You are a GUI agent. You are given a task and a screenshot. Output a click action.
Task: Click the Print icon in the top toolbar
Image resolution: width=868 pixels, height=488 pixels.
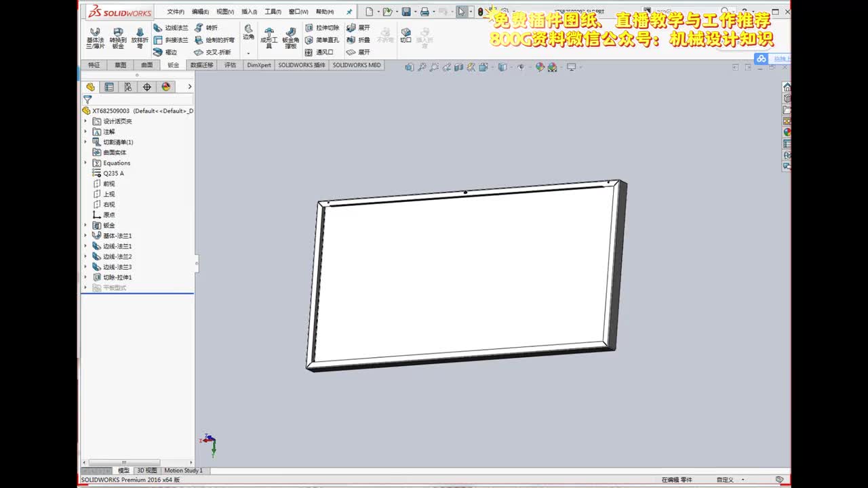tap(425, 12)
